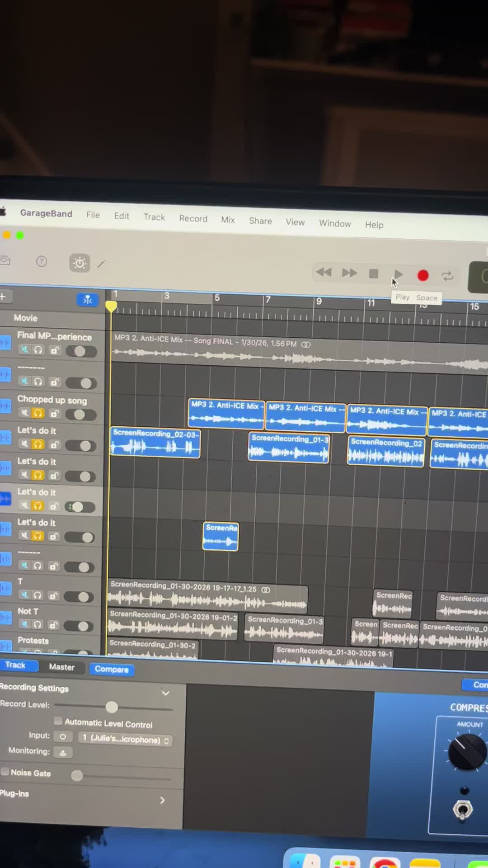This screenshot has height=868, width=488.
Task: Open the Track menu in the menu bar
Action: click(154, 217)
